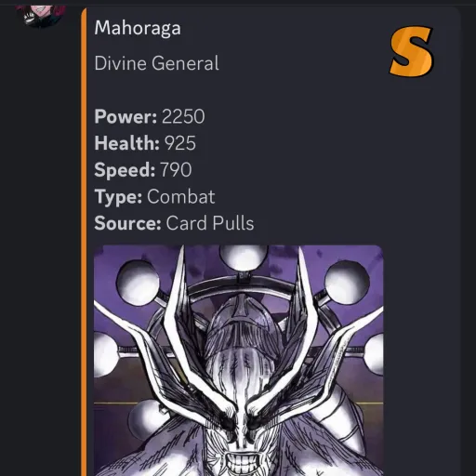Click the bold Health label
This screenshot has width=476, height=476.
tap(127, 143)
